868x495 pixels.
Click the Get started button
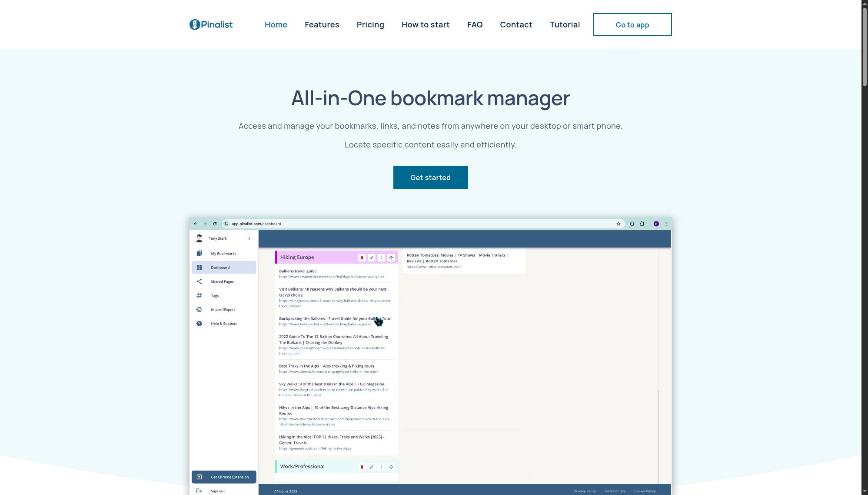tap(430, 177)
